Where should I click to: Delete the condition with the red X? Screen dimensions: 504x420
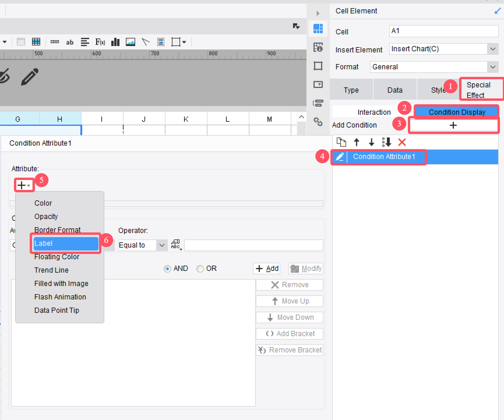click(x=402, y=142)
